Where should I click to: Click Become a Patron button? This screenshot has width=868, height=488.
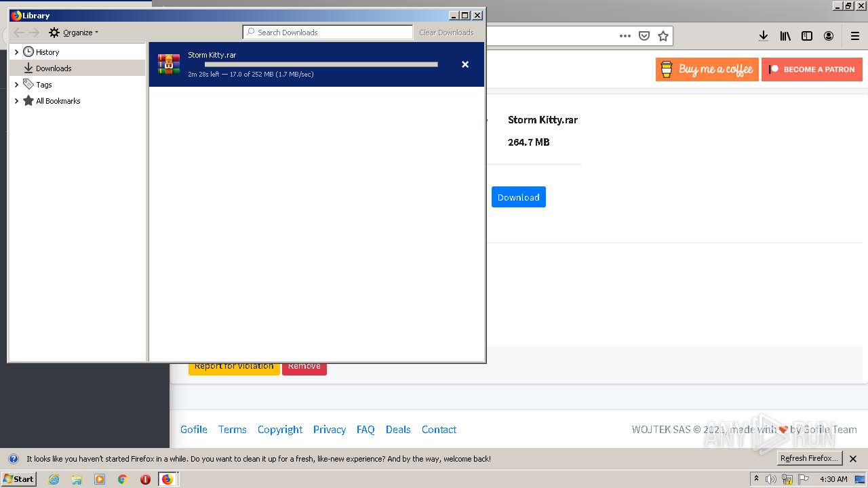[812, 69]
